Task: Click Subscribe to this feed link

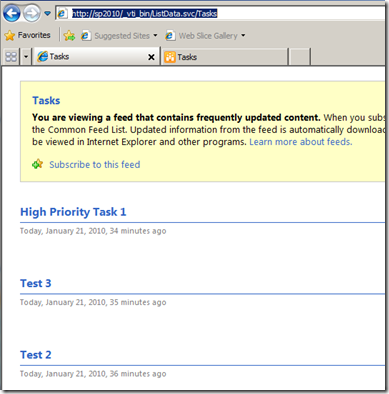Action: point(95,165)
